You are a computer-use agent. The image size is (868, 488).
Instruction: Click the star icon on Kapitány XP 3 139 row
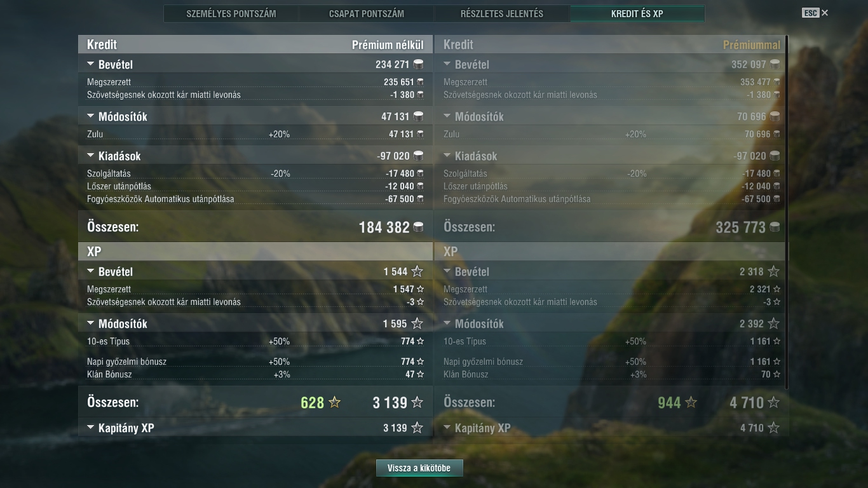pyautogui.click(x=417, y=428)
